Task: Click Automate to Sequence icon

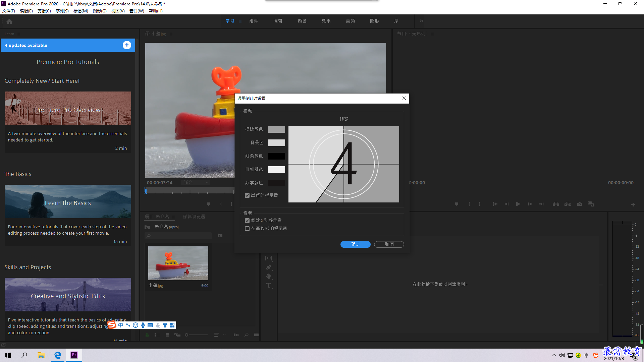Action: [x=236, y=335]
